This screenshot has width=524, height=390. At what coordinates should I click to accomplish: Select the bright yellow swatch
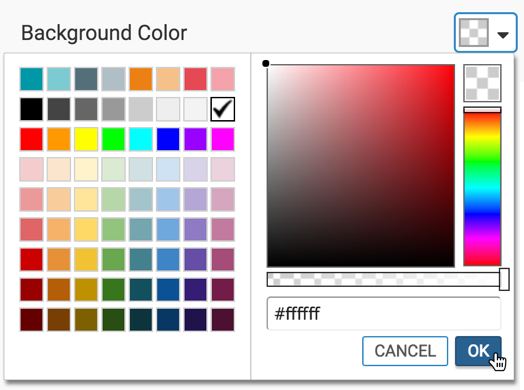click(86, 139)
